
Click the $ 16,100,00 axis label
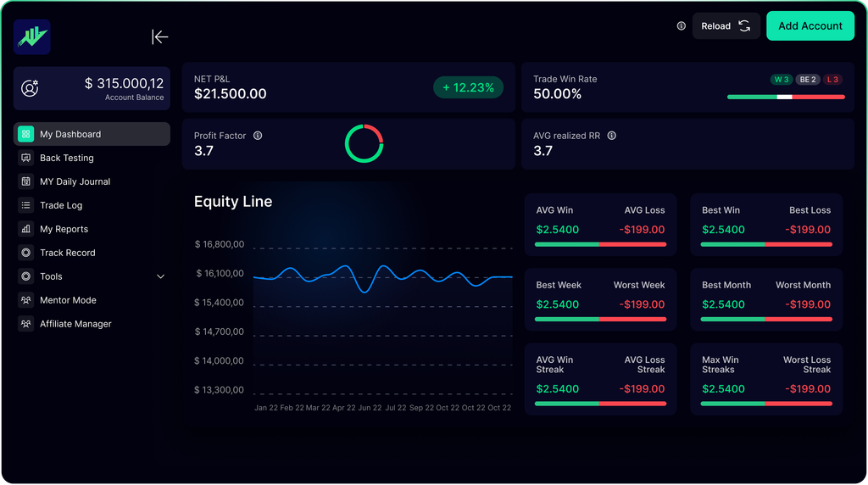tap(220, 274)
